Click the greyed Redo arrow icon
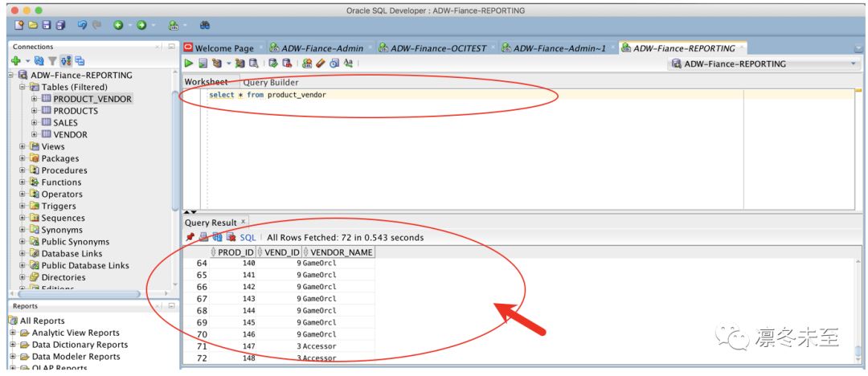 97,25
